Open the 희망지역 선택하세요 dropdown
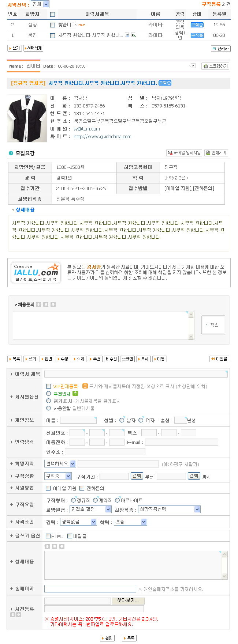The image size is (238, 644). [x=60, y=464]
